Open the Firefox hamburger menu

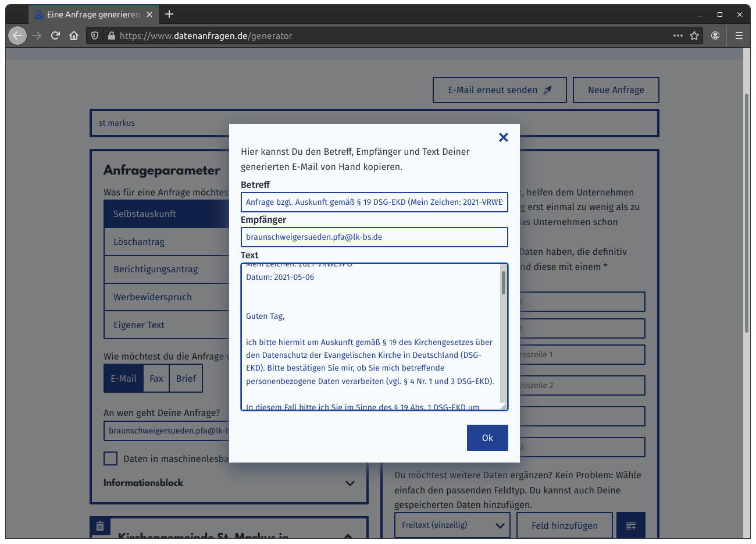[739, 35]
